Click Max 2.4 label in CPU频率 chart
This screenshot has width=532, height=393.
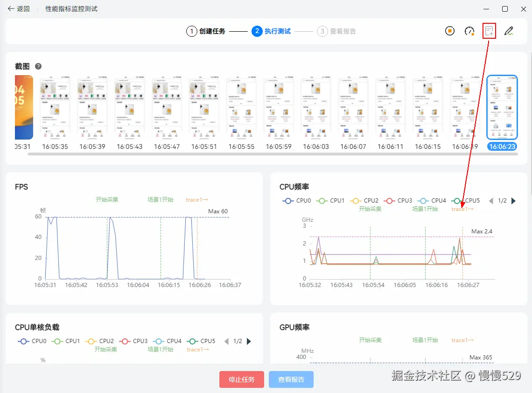tap(482, 232)
